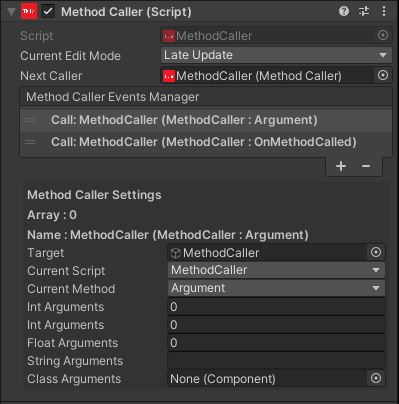Click the drag handle of the OnMethodCalled entry
The width and height of the screenshot is (399, 404).
[x=30, y=142]
